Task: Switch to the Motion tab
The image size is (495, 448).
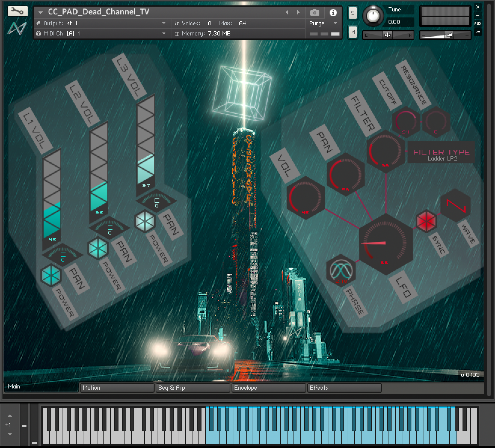Action: coord(117,388)
